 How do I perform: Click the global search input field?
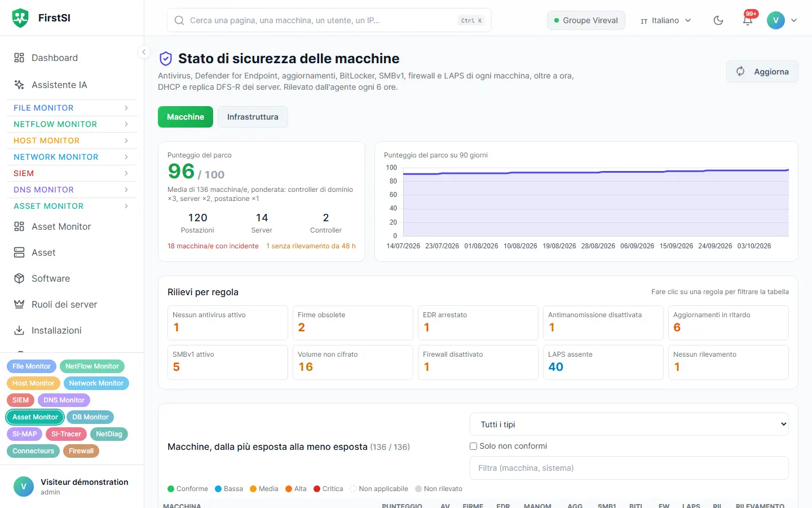click(329, 20)
